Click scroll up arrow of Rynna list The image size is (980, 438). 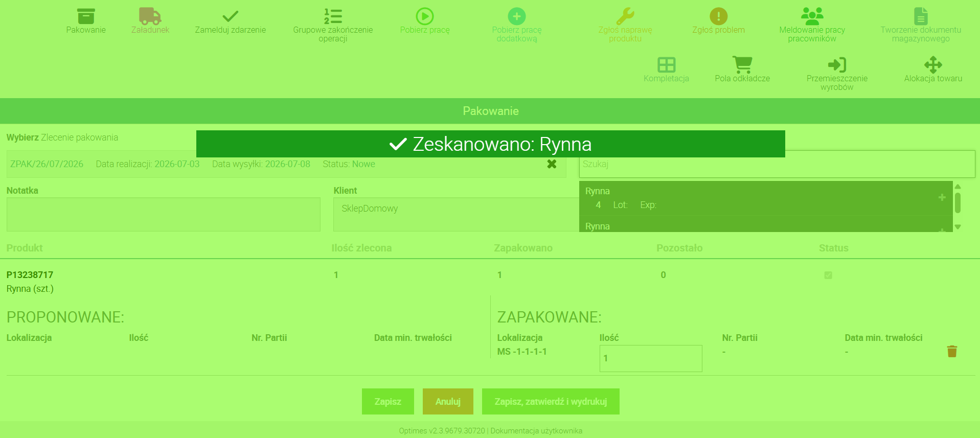[x=958, y=187]
